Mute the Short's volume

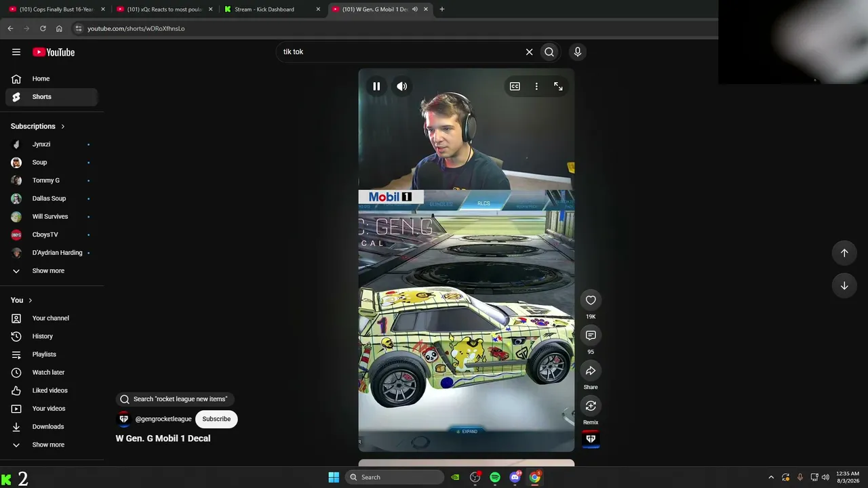click(402, 87)
